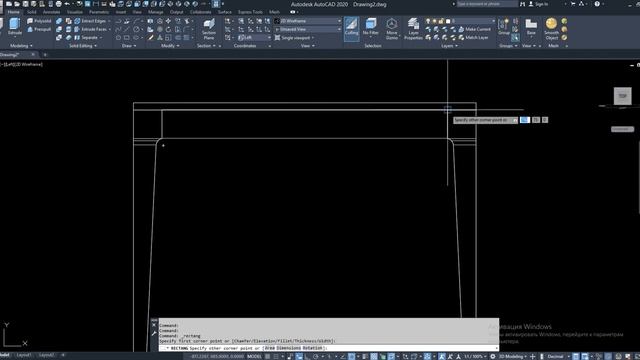This screenshot has width=640, height=360.
Task: Click the Print icon in quick access toolbar
Action: pyautogui.click(x=59, y=4)
